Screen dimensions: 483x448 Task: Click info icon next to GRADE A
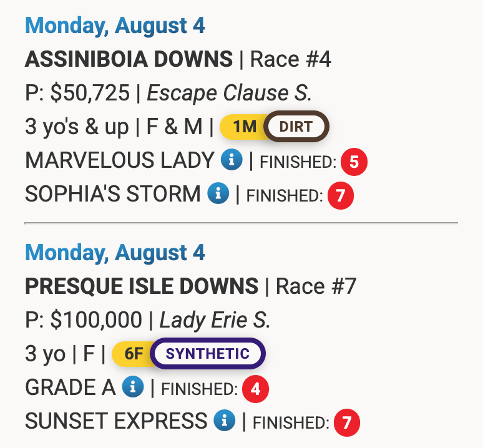[x=133, y=387]
